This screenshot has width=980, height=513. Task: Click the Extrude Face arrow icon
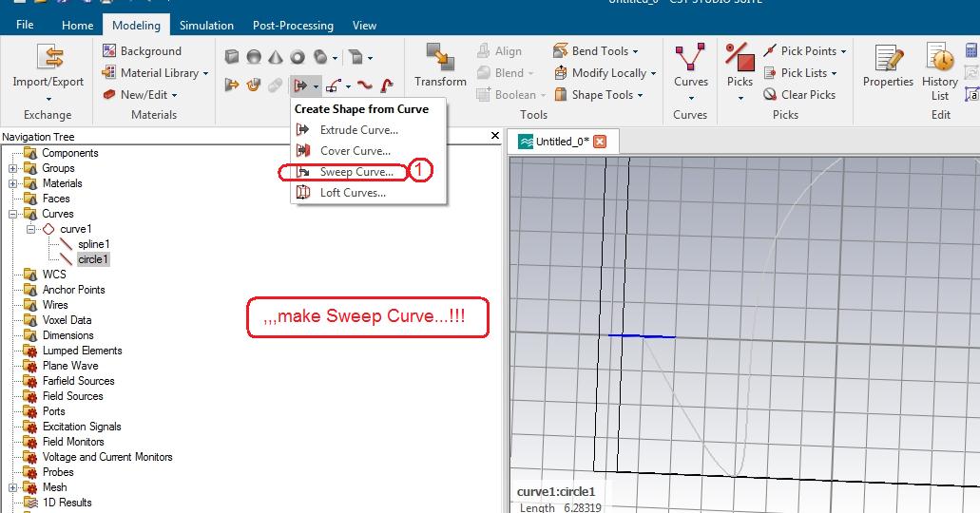coord(232,85)
